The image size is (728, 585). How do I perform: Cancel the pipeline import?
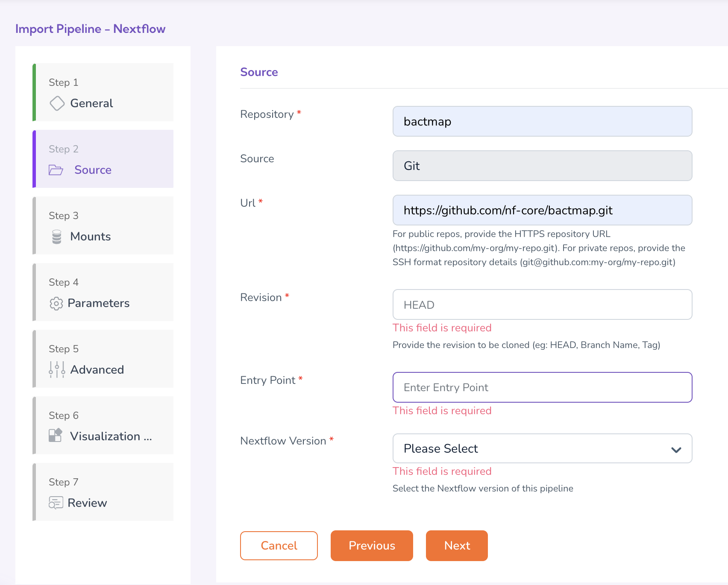click(x=279, y=546)
